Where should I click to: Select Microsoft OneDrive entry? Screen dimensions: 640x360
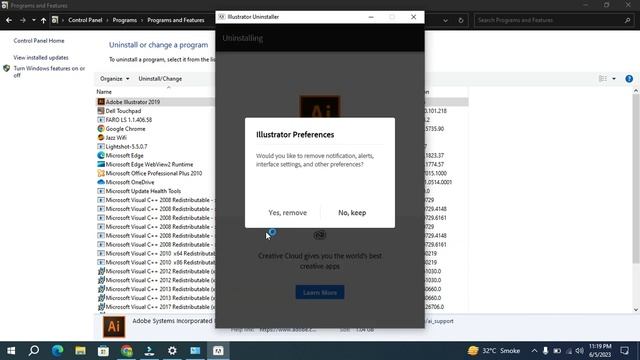tap(130, 182)
